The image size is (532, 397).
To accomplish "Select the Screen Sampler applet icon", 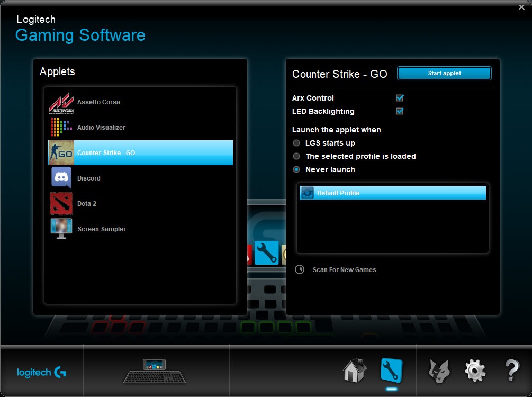I will pyautogui.click(x=61, y=228).
